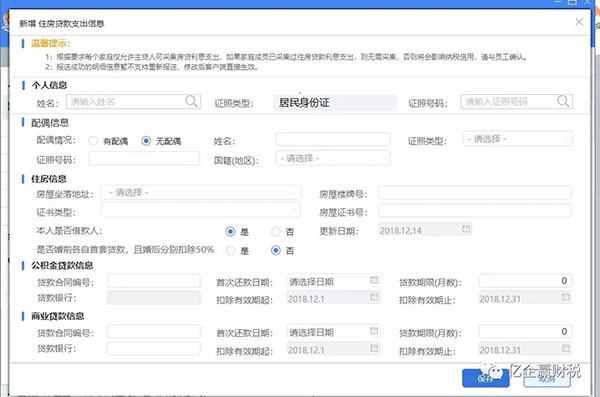Viewport: 600px width, 397px height.
Task: Click the blue 保存 button
Action: pyautogui.click(x=485, y=378)
